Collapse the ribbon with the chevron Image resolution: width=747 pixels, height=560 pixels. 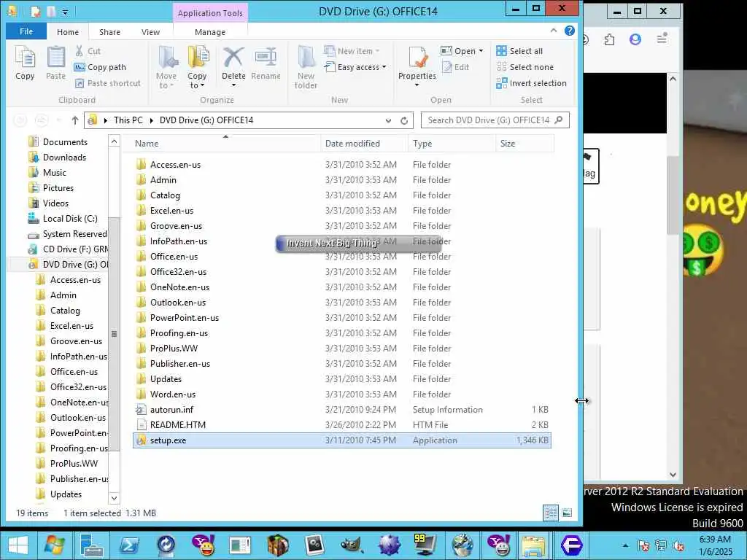tap(554, 31)
